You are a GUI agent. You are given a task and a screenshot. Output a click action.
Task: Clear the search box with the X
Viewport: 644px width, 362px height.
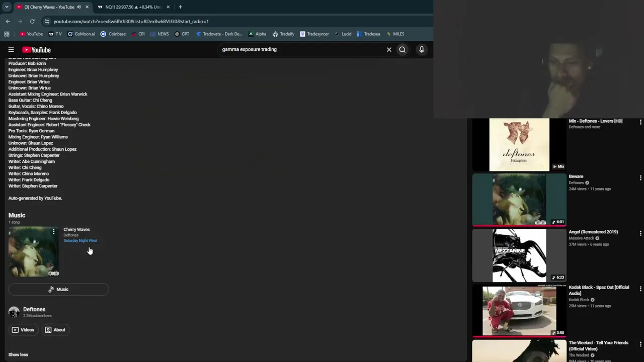[389, 50]
